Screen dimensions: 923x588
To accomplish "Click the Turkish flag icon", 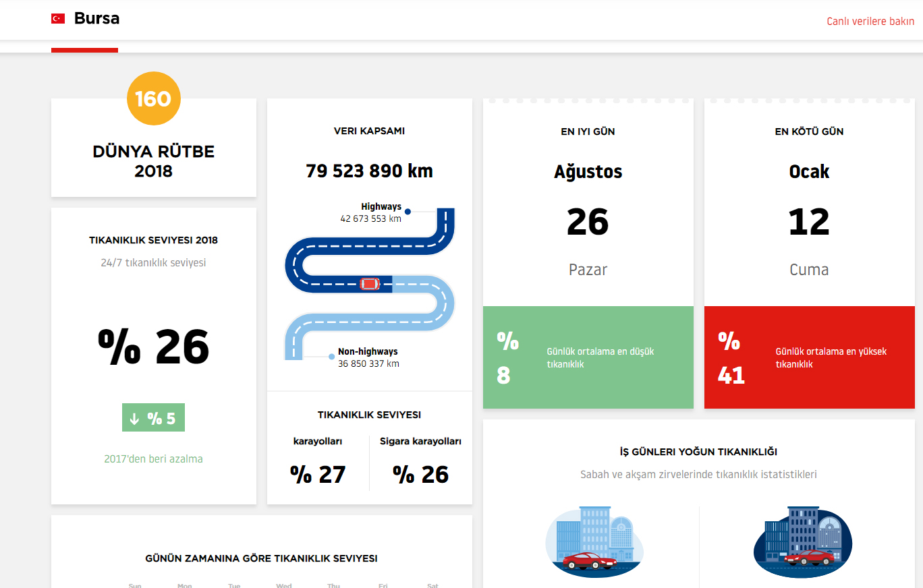I will 58,19.
